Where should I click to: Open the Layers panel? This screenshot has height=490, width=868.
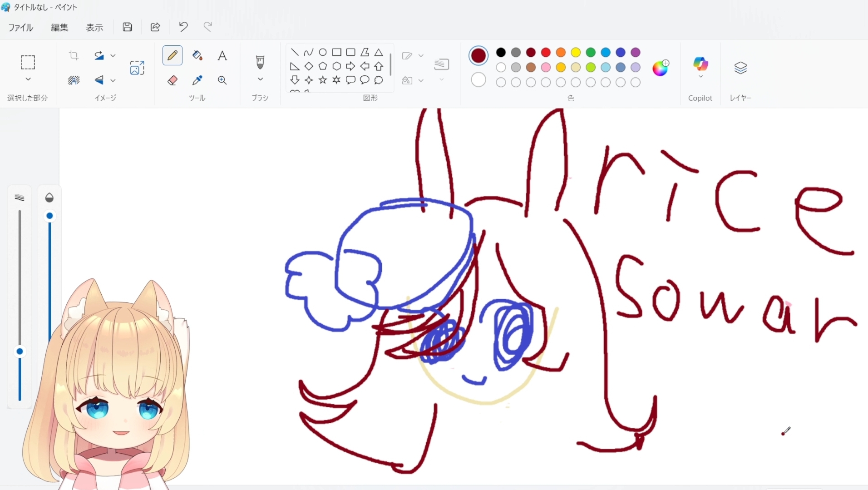740,68
